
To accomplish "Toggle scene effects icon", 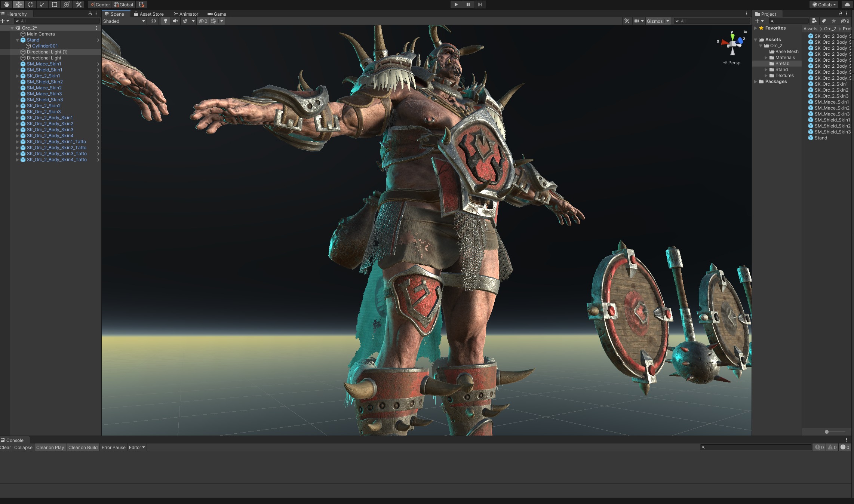I will pos(185,21).
